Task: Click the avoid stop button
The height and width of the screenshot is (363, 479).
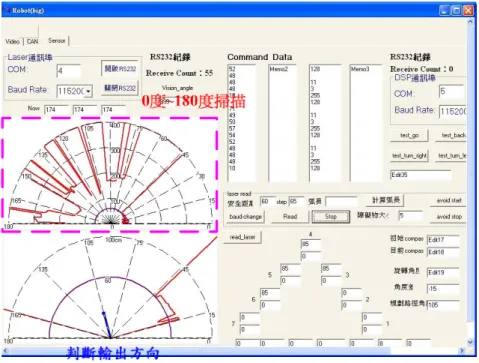Action: tap(449, 217)
